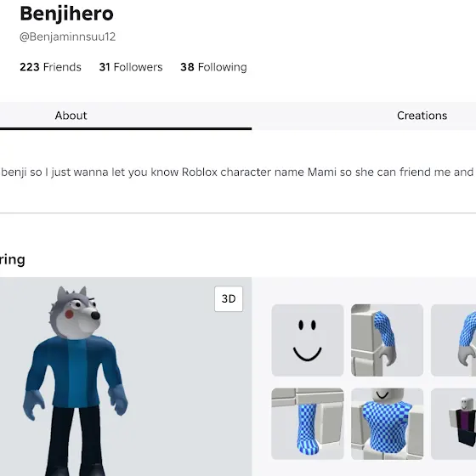View the 38 Following list
Screen dimensions: 476x476
[213, 67]
